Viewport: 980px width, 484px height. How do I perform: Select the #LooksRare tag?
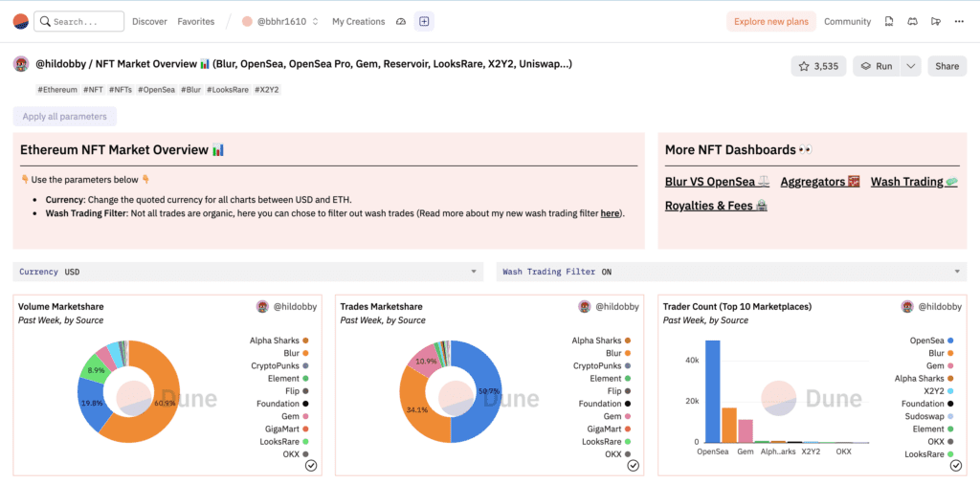(x=228, y=90)
